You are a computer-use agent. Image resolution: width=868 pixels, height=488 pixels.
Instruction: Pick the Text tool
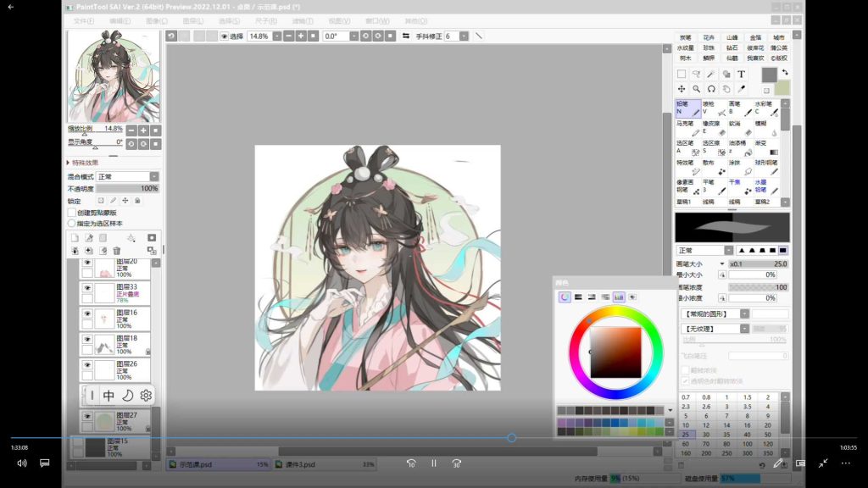741,75
